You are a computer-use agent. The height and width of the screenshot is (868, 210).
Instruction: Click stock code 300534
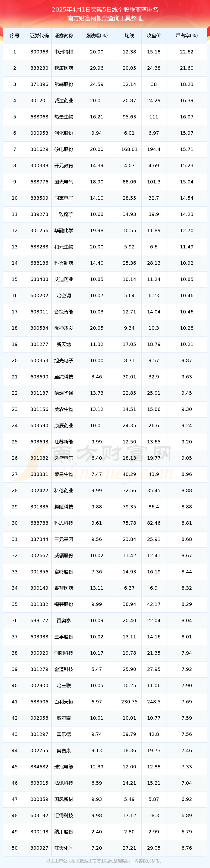[39, 328]
